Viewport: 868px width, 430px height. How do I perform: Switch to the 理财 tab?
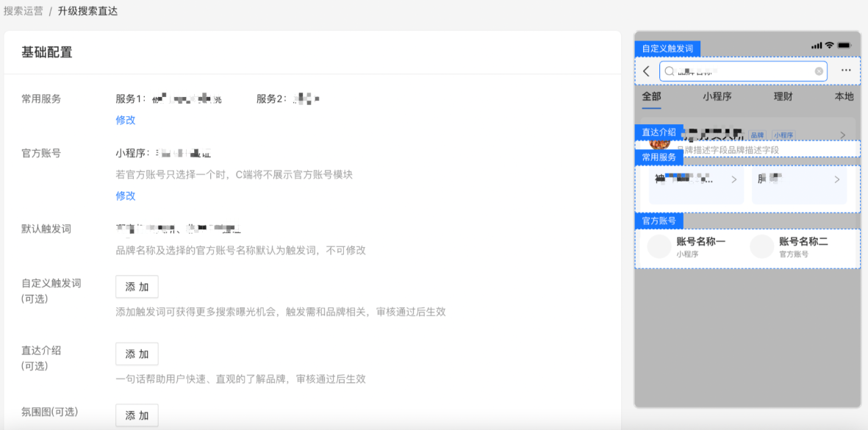click(783, 96)
